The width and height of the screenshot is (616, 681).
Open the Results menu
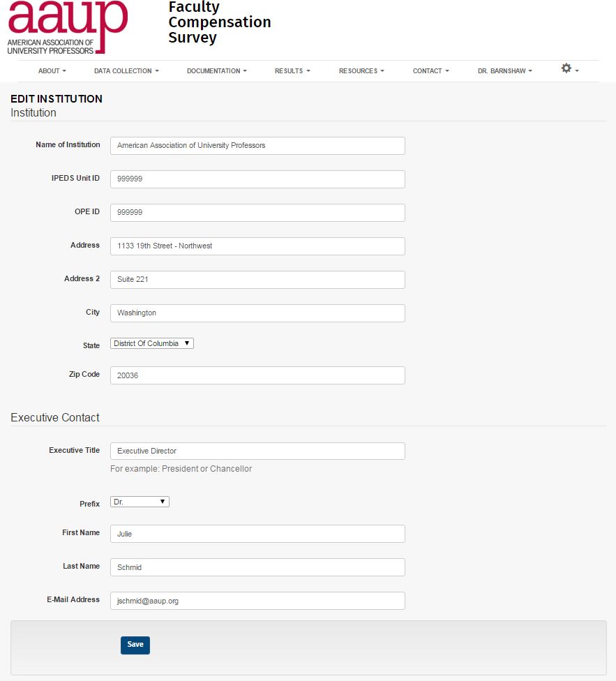(292, 70)
